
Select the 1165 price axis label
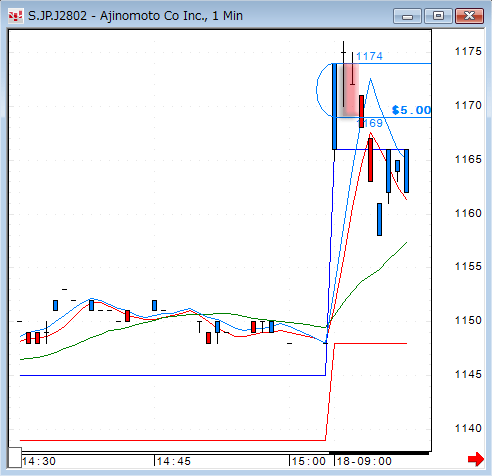468,159
